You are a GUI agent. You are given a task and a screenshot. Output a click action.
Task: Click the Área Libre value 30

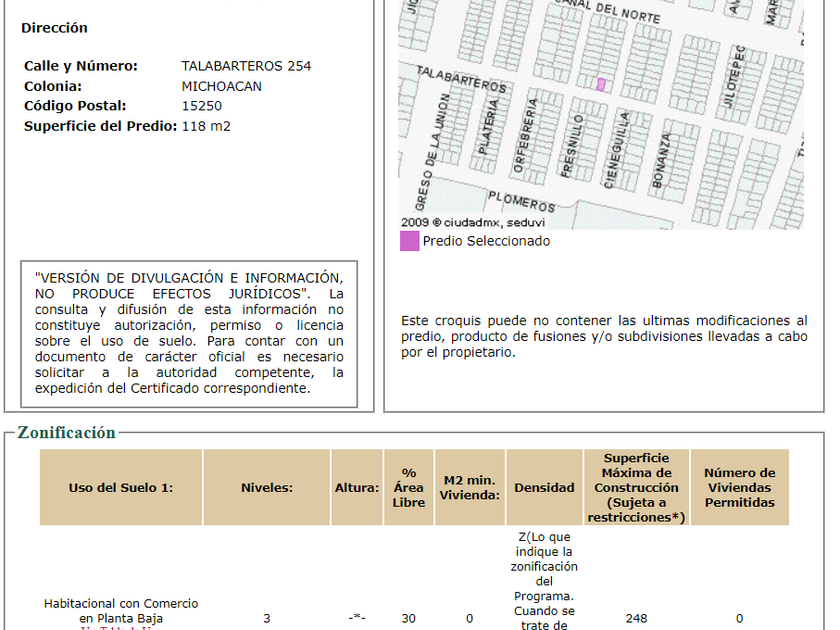point(409,618)
